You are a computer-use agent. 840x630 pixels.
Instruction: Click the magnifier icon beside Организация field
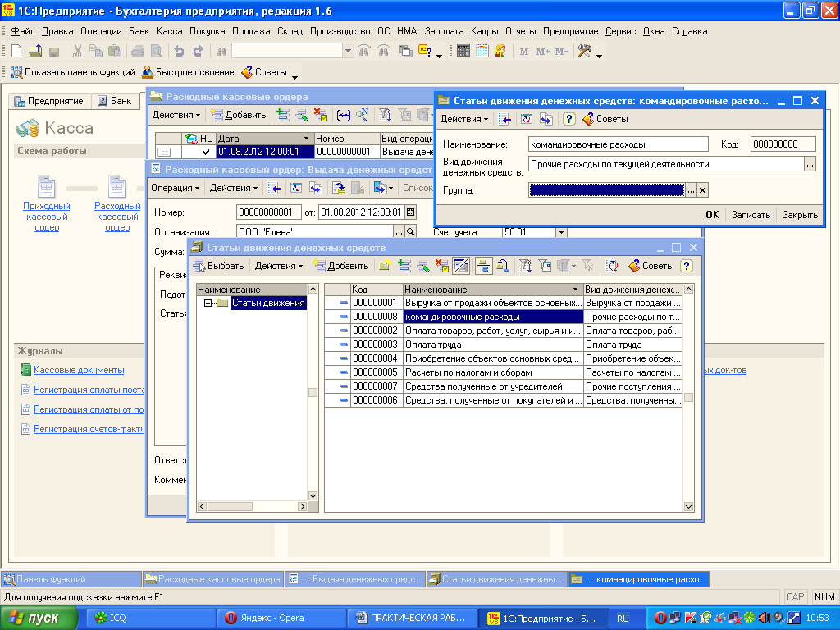pyautogui.click(x=411, y=231)
